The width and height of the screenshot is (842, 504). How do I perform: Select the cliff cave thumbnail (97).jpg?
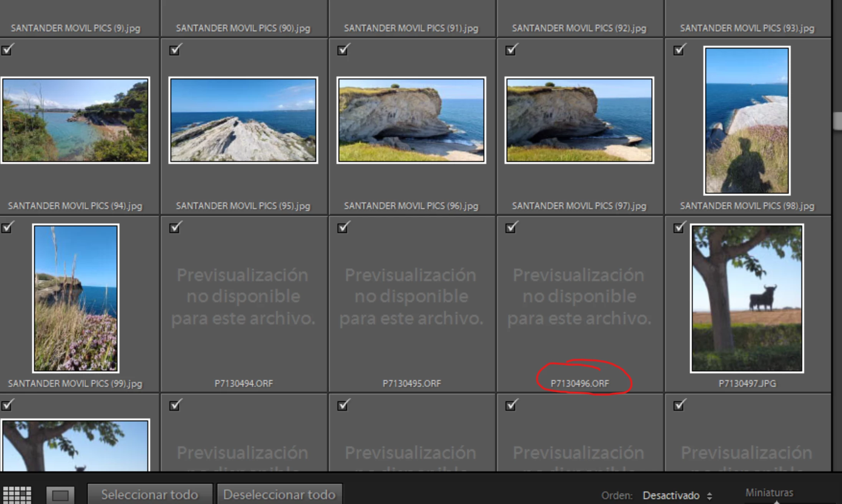(579, 120)
